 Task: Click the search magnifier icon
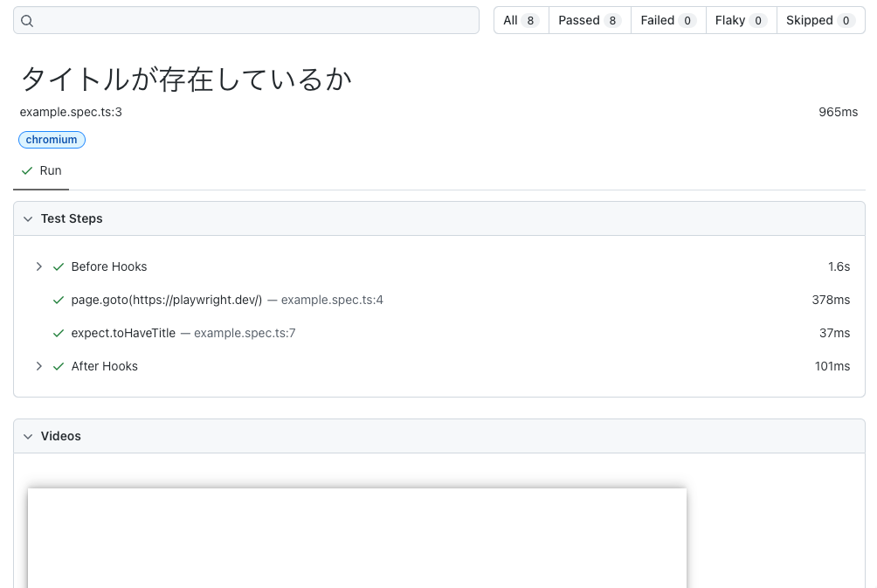(x=27, y=21)
